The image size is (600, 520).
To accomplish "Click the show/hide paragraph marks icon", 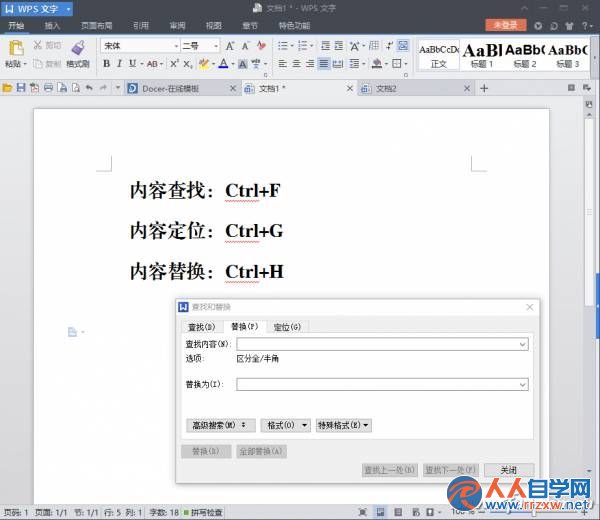I will tap(389, 46).
